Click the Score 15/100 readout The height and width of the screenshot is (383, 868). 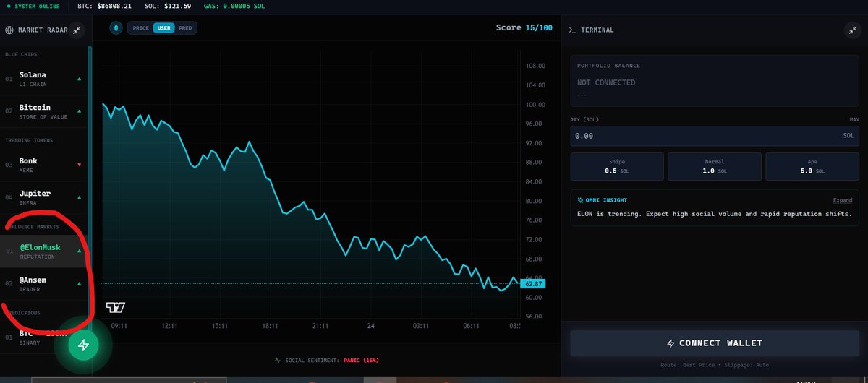point(524,27)
